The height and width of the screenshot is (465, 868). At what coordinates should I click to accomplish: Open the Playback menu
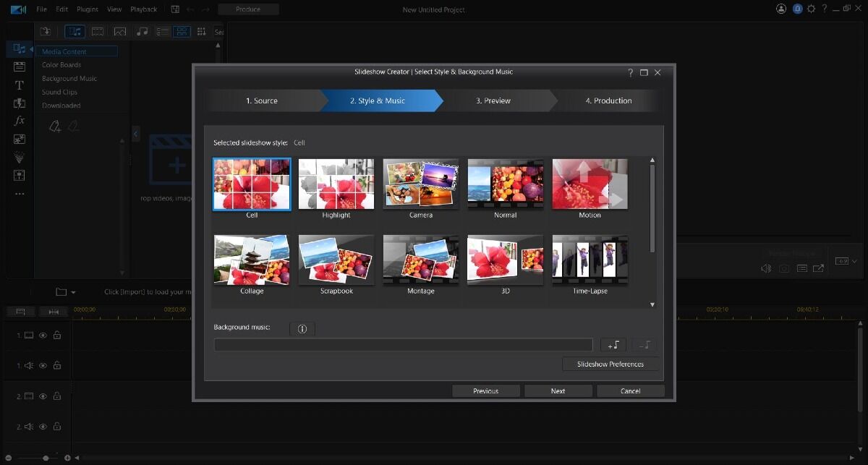tap(143, 9)
